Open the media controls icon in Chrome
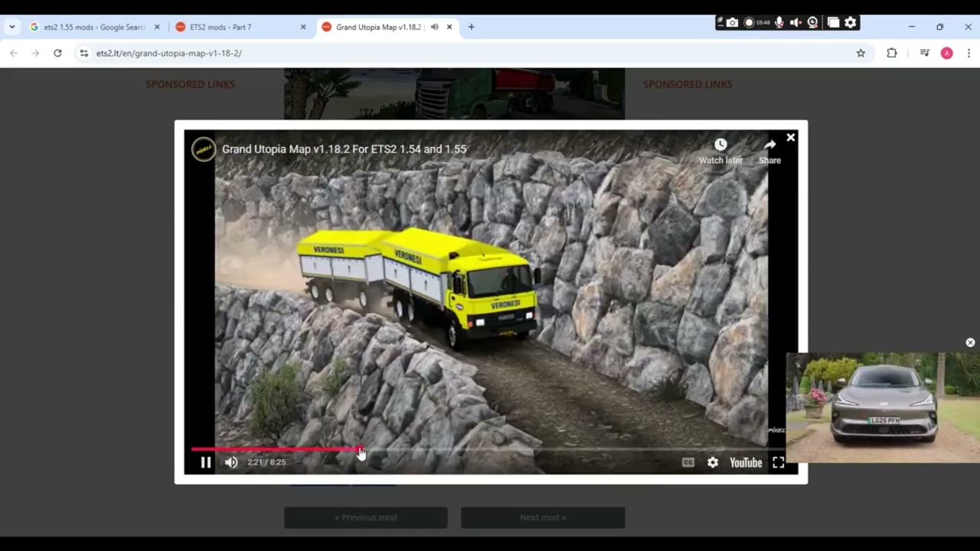Image resolution: width=980 pixels, height=551 pixels. [925, 53]
